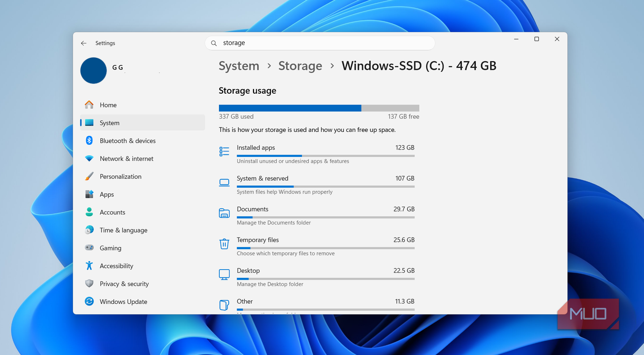
Task: Click the 'Storage usage' heading
Action: pyautogui.click(x=247, y=91)
